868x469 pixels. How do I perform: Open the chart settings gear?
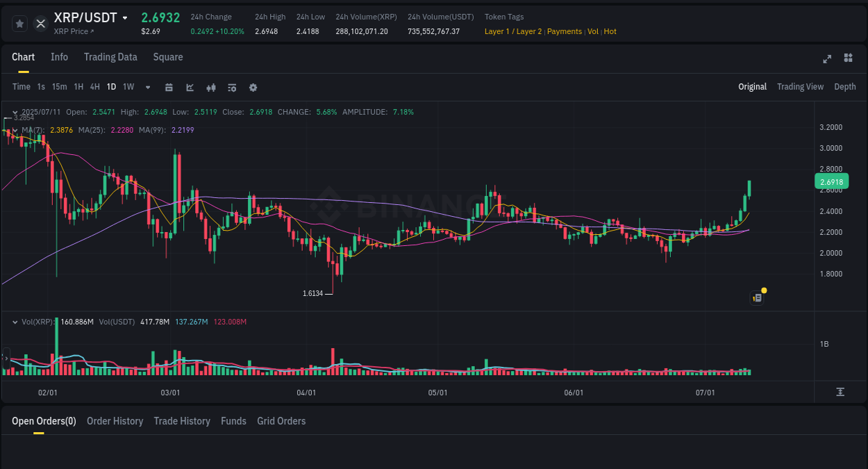(x=253, y=87)
